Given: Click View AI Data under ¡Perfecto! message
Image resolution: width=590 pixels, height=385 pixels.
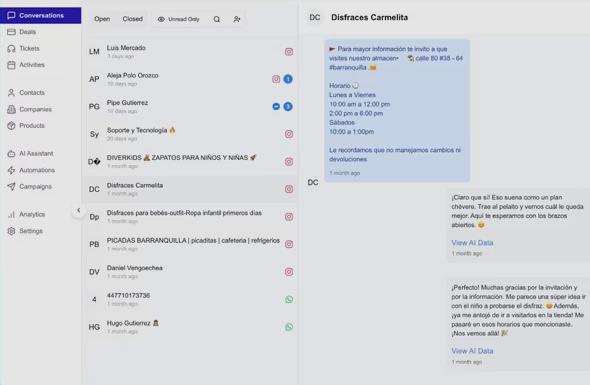Looking at the screenshot, I should 472,351.
